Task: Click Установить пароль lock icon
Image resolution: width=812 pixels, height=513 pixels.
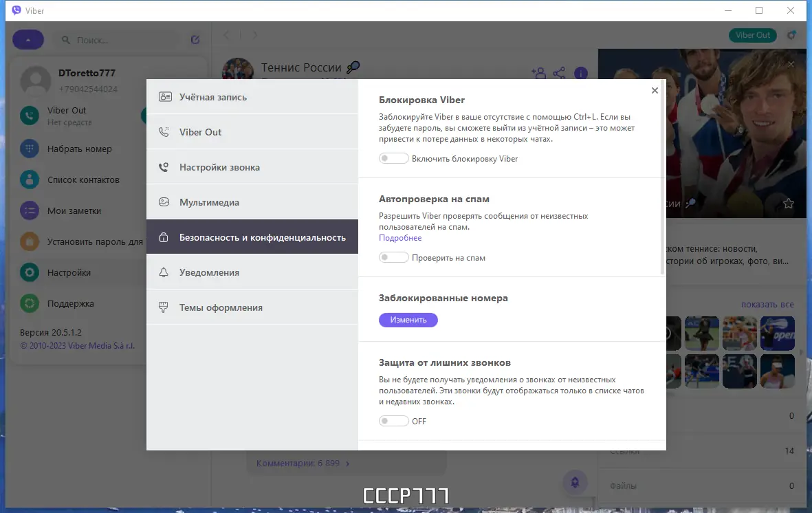Action: pos(30,241)
